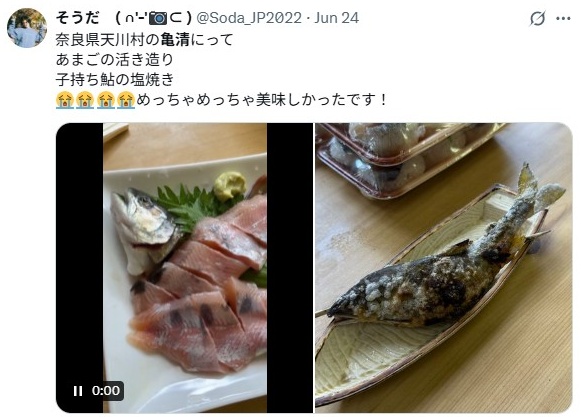The width and height of the screenshot is (581, 417).
Task: Click the bold 亀清 keyword
Action: [175, 40]
